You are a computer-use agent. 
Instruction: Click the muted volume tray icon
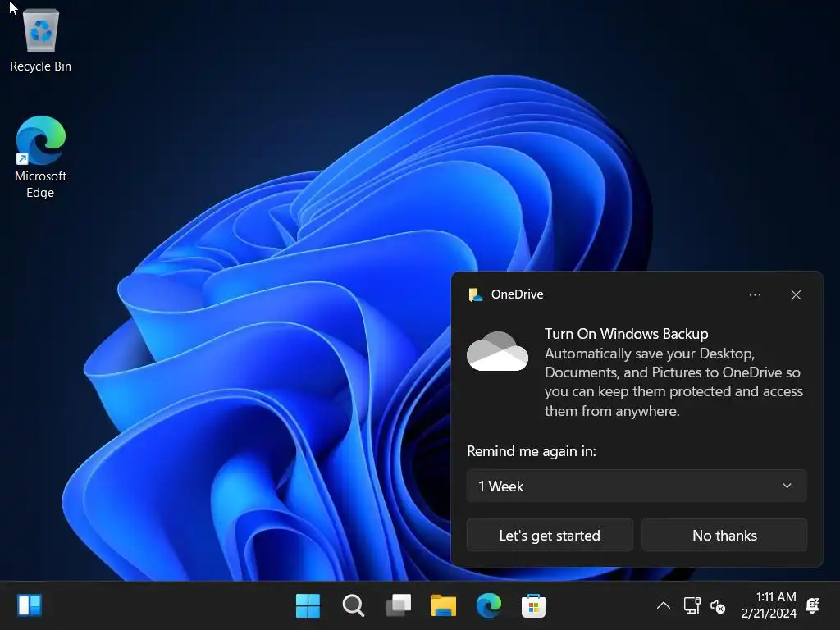click(717, 606)
